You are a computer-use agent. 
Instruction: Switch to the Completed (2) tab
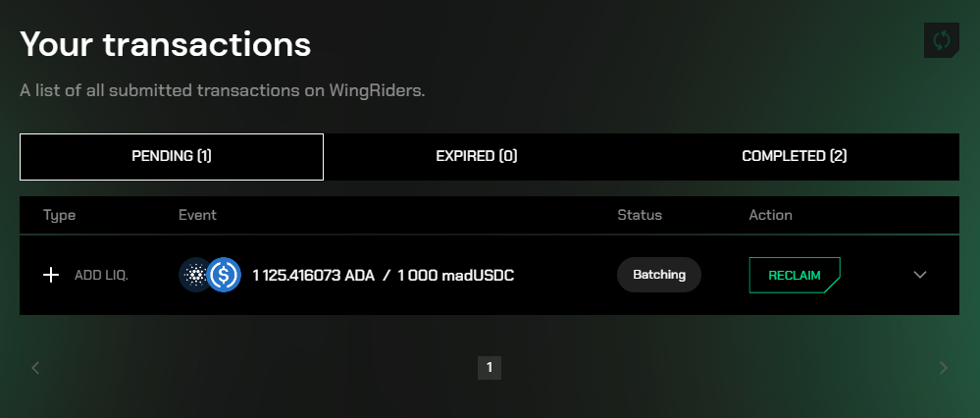point(795,156)
